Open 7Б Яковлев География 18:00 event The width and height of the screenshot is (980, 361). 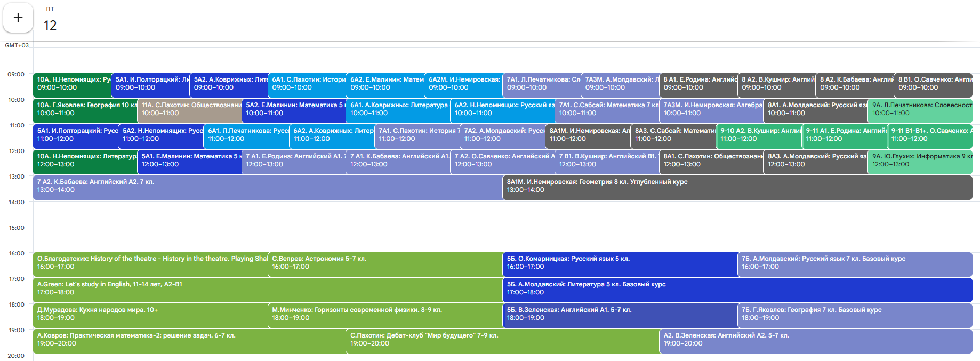click(x=854, y=314)
